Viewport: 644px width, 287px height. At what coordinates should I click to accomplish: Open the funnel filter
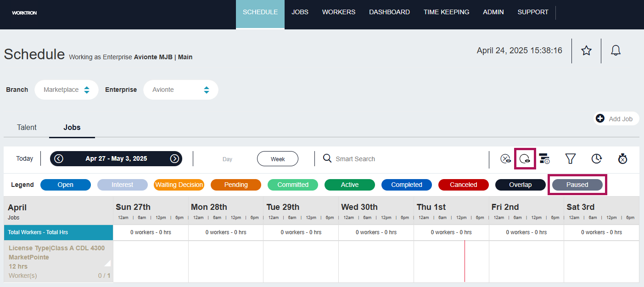(x=570, y=159)
